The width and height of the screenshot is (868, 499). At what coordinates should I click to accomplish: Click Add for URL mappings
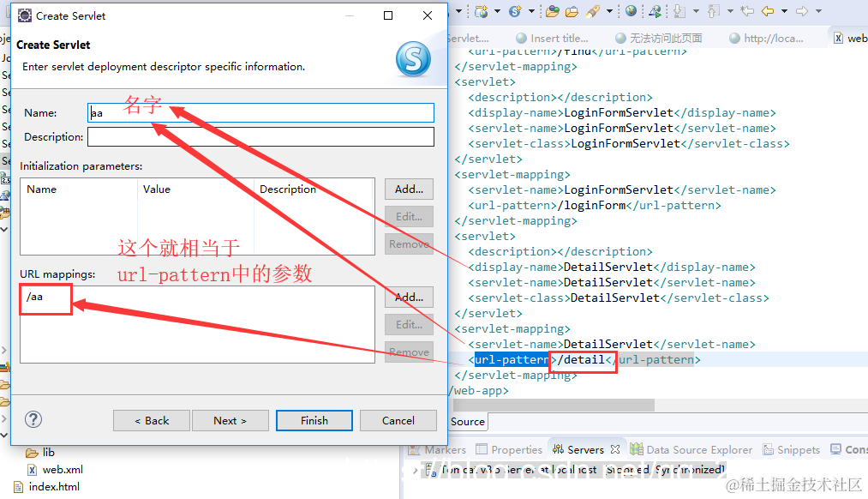pyautogui.click(x=409, y=298)
